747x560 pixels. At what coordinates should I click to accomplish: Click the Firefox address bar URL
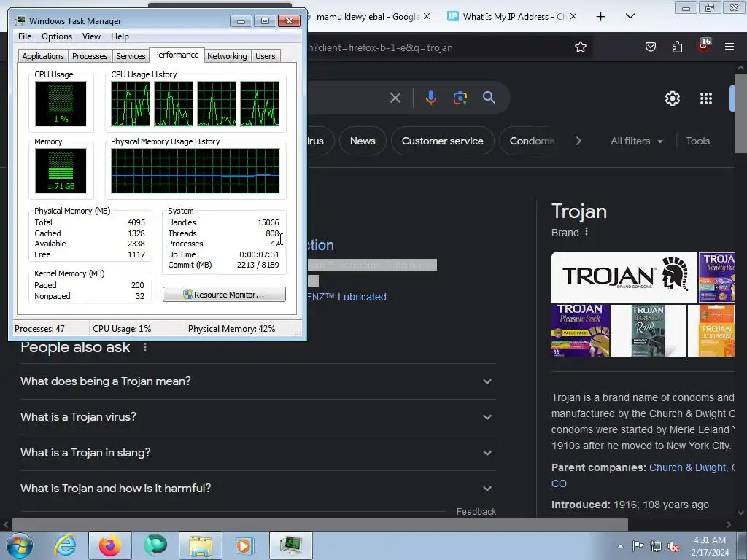point(380,47)
